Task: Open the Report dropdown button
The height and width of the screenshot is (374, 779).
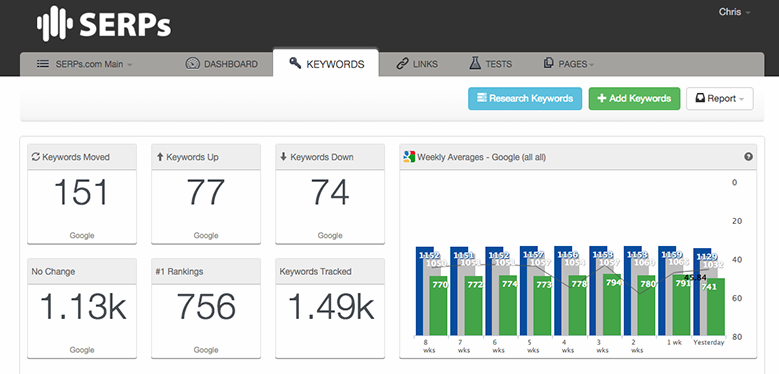Action: tap(719, 98)
